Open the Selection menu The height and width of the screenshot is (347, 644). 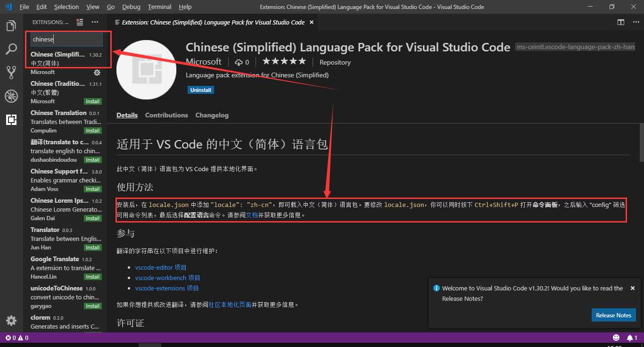(x=66, y=7)
